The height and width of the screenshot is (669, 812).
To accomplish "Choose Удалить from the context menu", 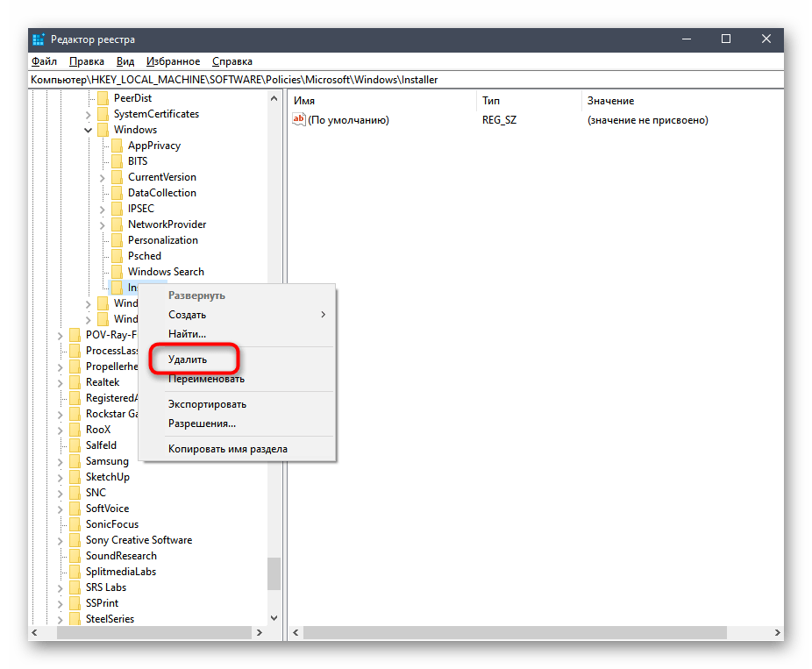I will (188, 359).
